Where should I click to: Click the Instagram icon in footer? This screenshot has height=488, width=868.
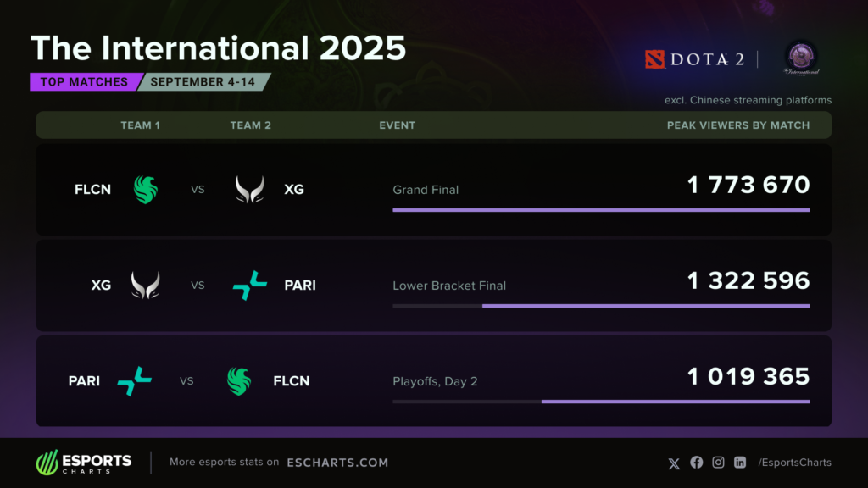tap(719, 463)
